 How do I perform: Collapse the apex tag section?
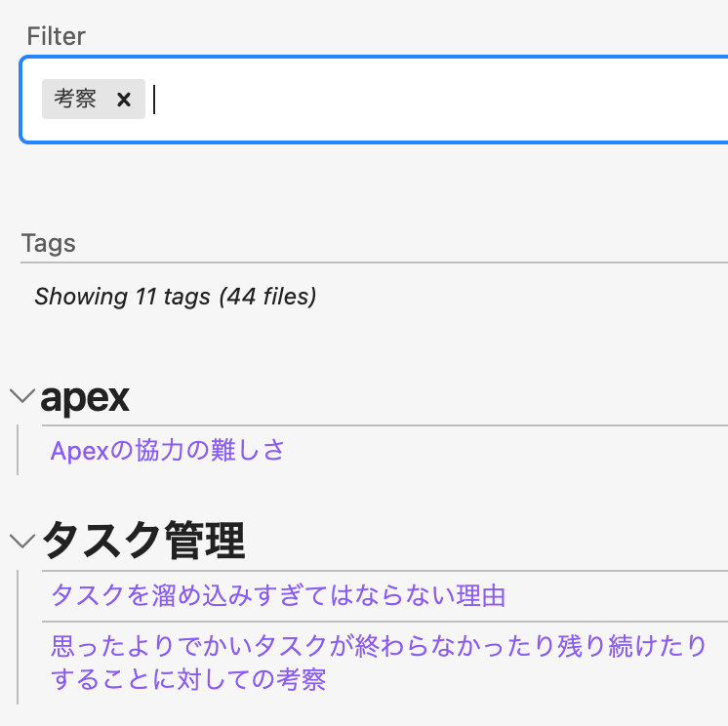coord(21,397)
